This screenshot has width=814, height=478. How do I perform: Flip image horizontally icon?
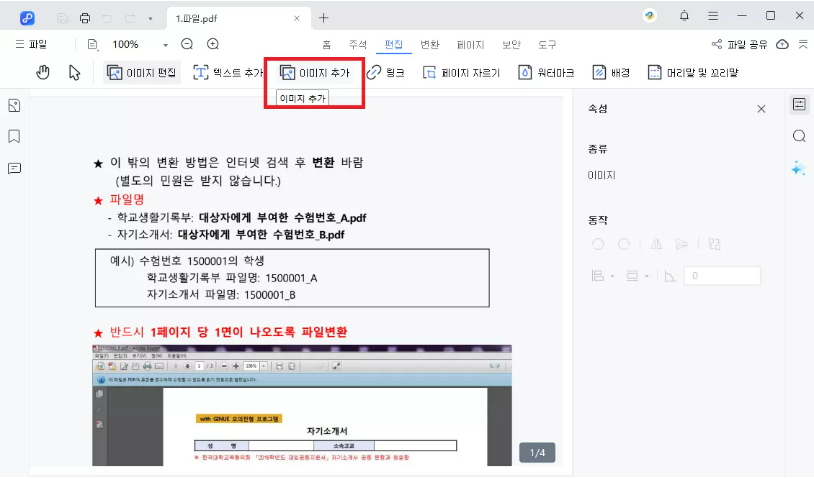(656, 244)
